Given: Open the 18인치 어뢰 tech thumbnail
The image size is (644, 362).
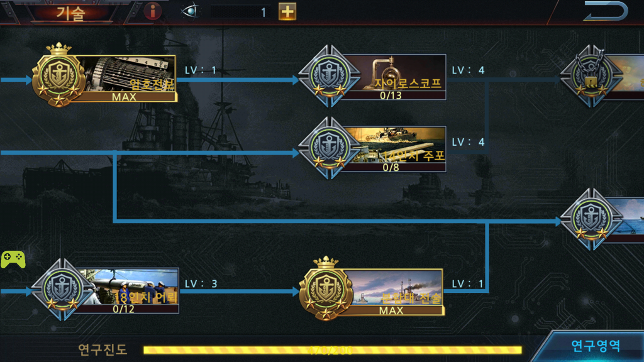Looking at the screenshot, I should (128, 287).
